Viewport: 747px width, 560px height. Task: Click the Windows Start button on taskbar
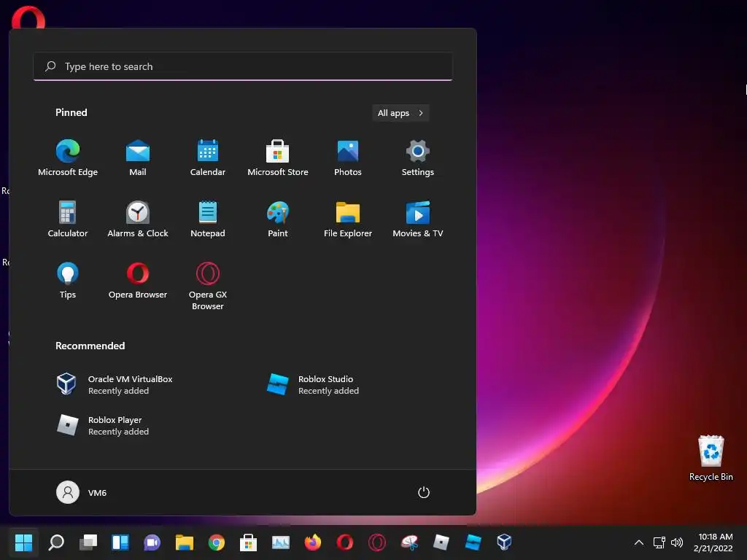click(23, 542)
